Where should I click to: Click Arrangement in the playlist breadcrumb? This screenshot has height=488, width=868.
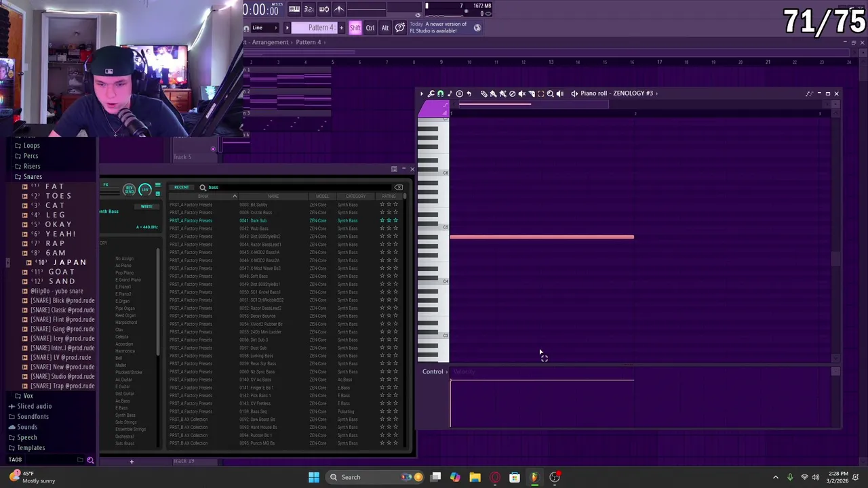point(271,42)
